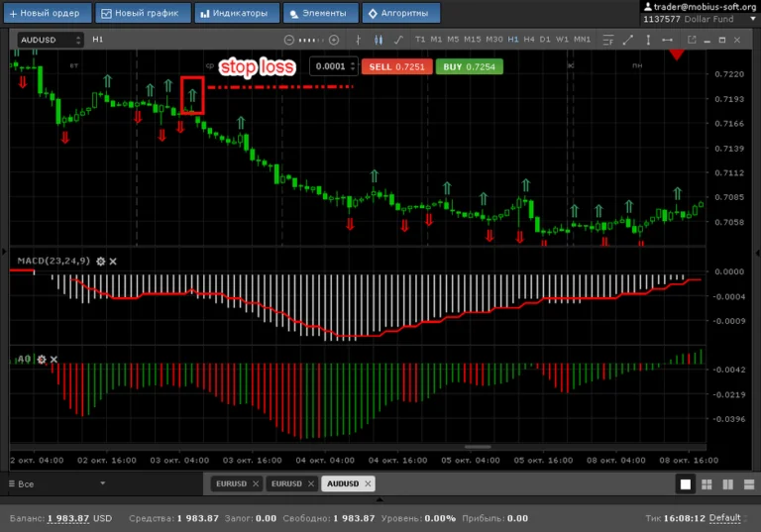
Task: Open MACD indicator settings gear
Action: click(100, 262)
